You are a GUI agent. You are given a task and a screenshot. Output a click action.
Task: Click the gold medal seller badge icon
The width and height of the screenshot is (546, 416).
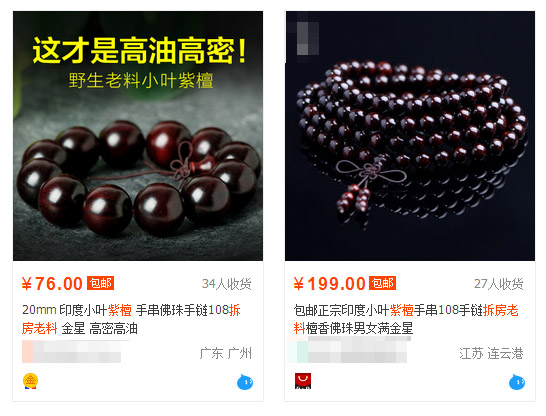(30, 381)
